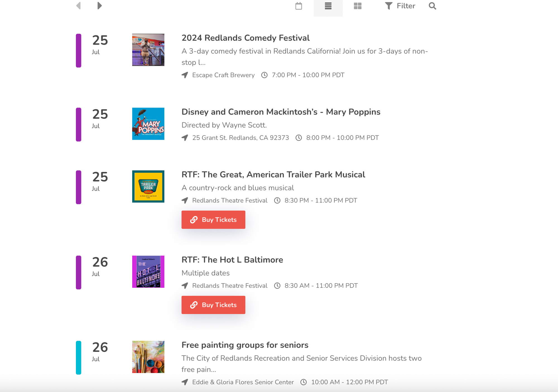Click Redlands Theatre Festival location for Hot L Baltimore

coord(230,285)
